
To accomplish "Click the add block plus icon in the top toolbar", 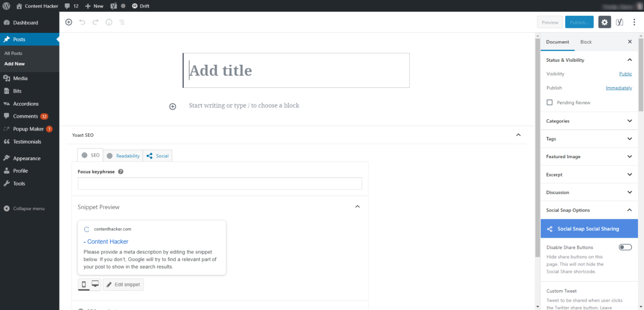I will pos(69,22).
